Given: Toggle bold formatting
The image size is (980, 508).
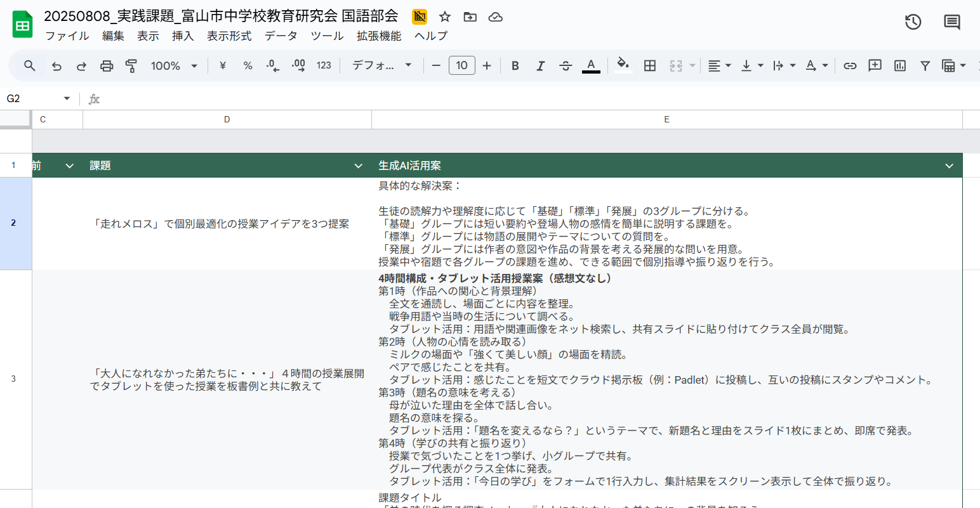Looking at the screenshot, I should point(515,66).
